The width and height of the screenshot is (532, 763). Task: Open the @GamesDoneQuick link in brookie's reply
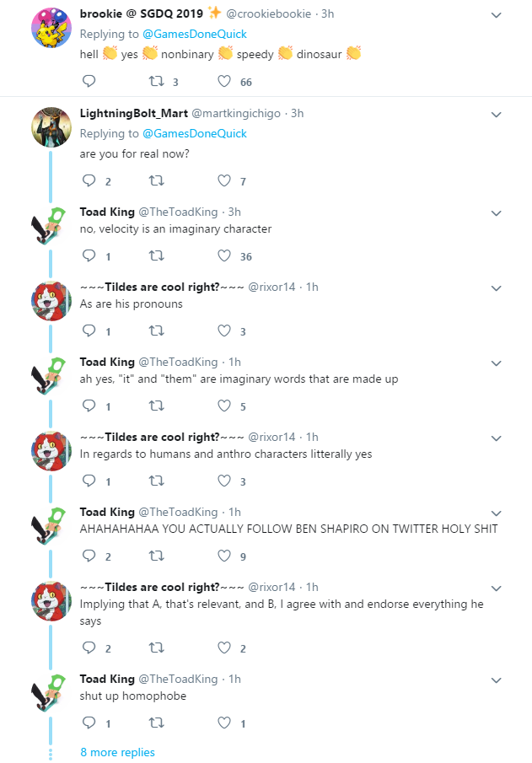(x=195, y=34)
